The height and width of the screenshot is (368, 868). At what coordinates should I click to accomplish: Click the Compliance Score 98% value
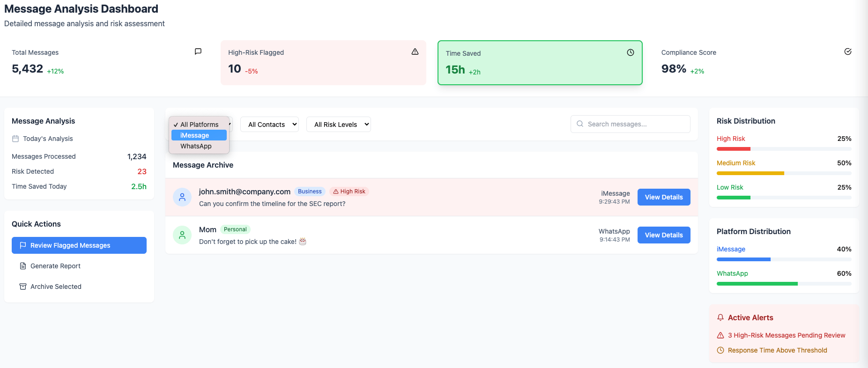pos(674,69)
